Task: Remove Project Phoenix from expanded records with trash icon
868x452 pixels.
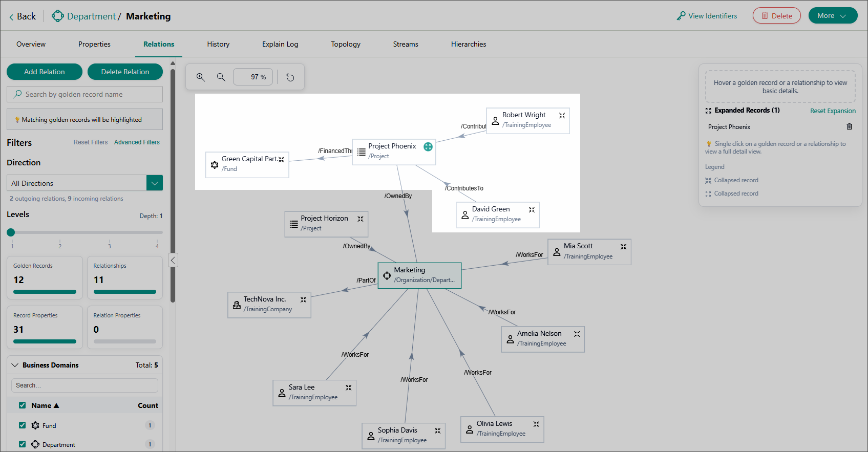Action: pos(849,126)
